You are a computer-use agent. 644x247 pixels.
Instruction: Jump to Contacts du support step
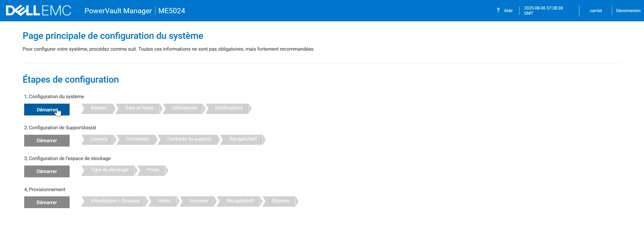coord(189,139)
